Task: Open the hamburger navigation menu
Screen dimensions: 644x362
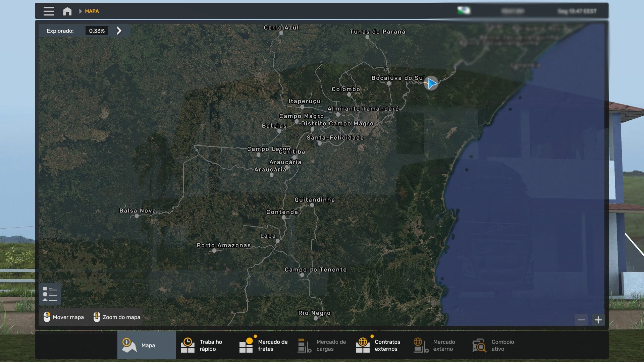Action: click(48, 11)
